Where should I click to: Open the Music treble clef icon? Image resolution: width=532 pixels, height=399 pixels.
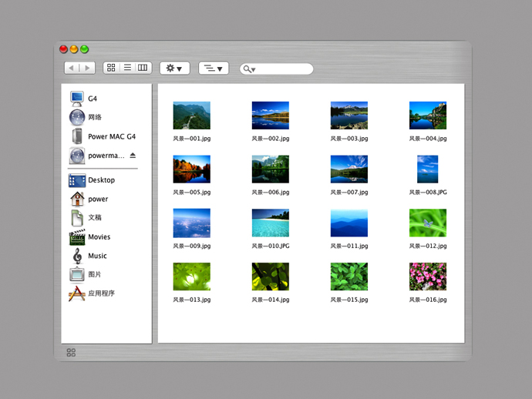[x=77, y=256]
